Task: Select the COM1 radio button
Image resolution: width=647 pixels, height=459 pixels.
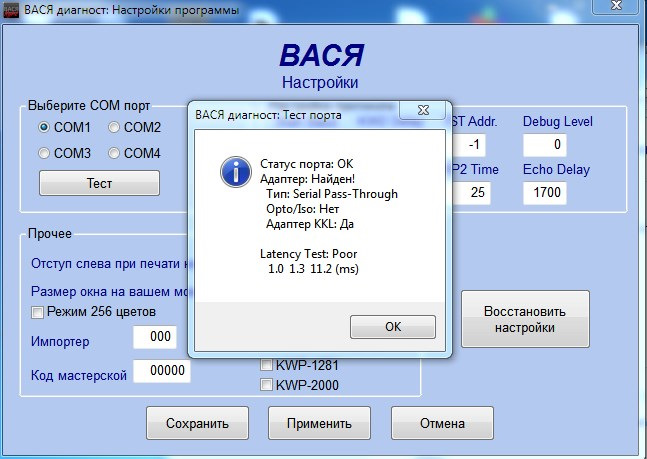Action: pyautogui.click(x=44, y=127)
